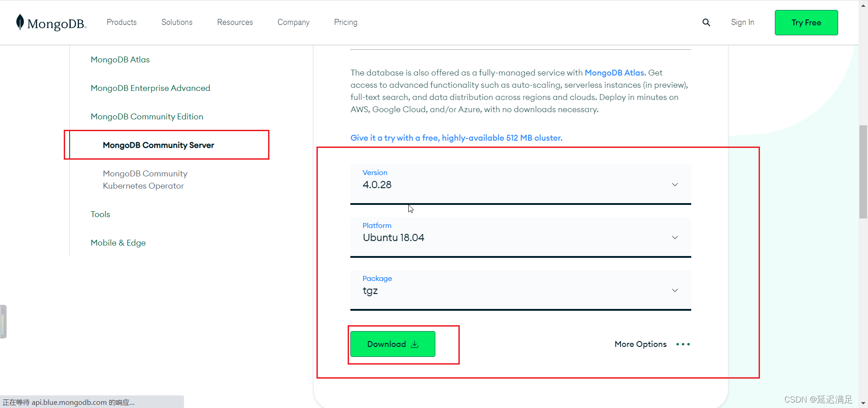The image size is (868, 408).
Task: Click the More Options three-dot icon
Action: coord(683,344)
